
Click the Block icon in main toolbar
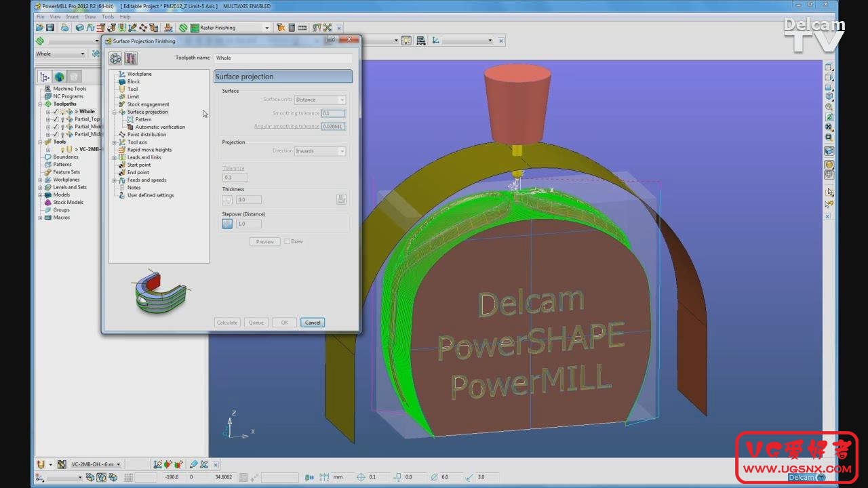click(80, 28)
